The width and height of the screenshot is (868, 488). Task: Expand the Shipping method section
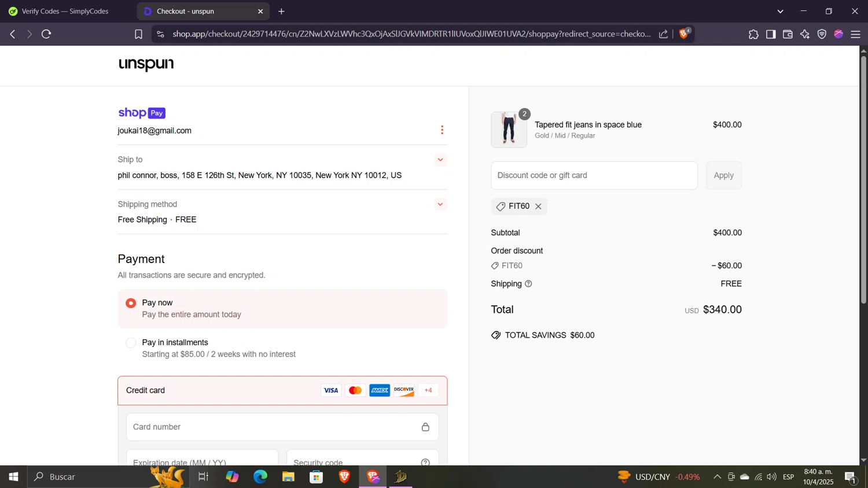(440, 204)
